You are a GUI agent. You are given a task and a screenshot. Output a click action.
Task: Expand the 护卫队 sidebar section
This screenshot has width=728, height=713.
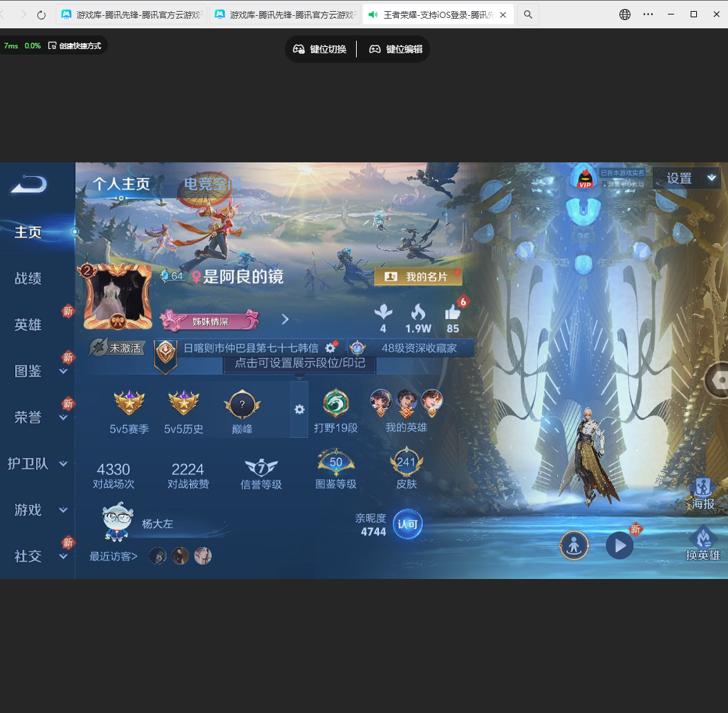coord(37,464)
